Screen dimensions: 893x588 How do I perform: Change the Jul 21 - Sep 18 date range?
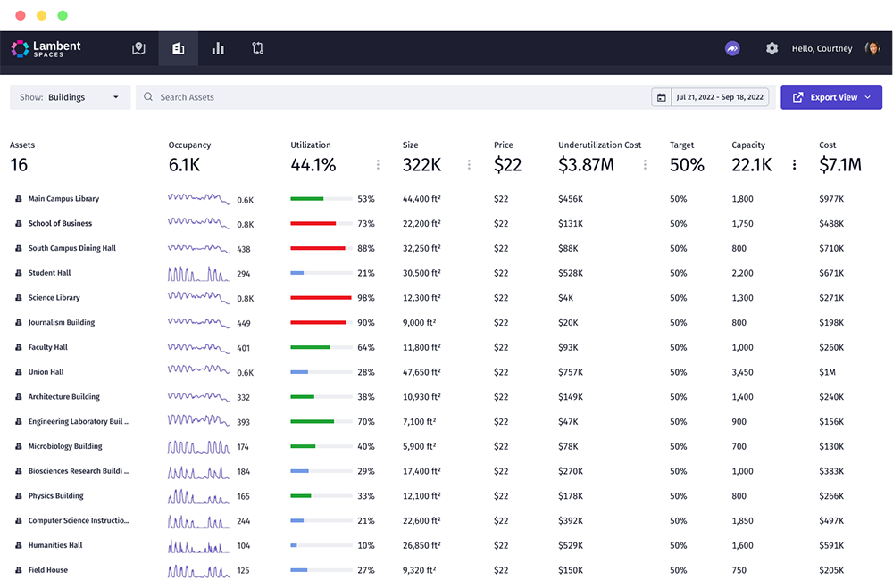720,97
